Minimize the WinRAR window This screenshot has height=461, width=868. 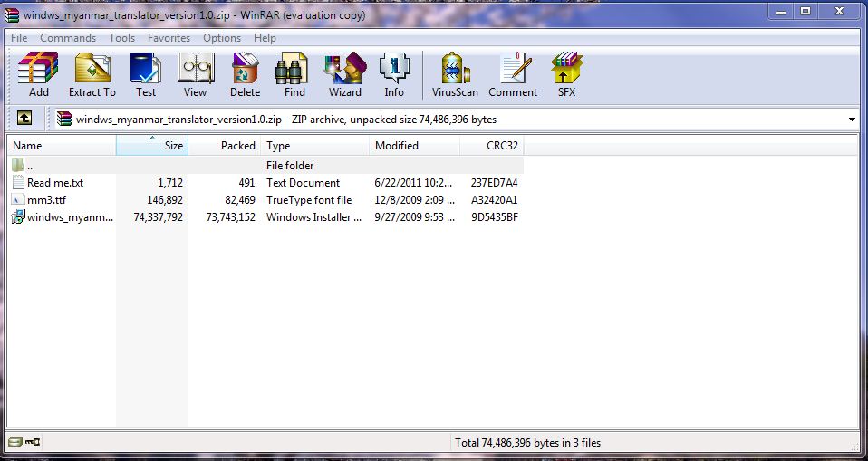tap(782, 12)
